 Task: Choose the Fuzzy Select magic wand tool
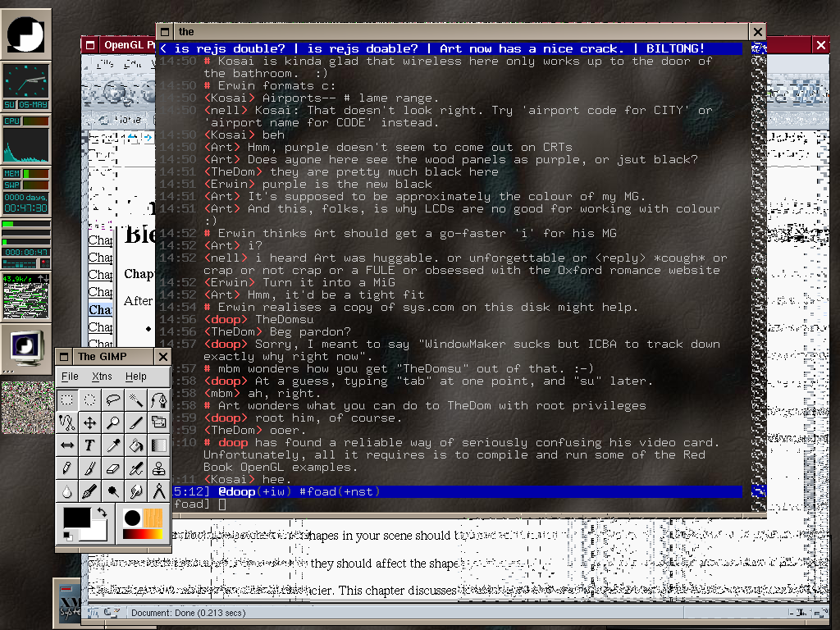click(136, 399)
